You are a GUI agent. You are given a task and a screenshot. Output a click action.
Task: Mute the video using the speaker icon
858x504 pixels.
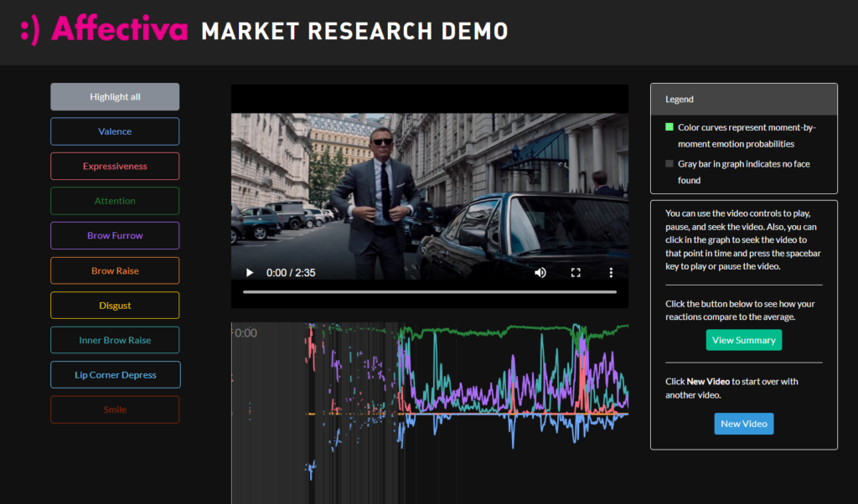[540, 273]
